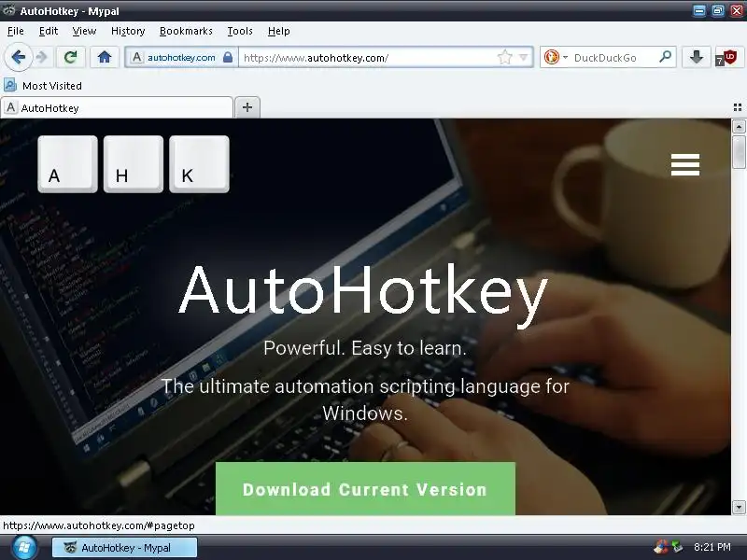Click the H key logo tile
This screenshot has height=560, width=747.
pyautogui.click(x=134, y=164)
